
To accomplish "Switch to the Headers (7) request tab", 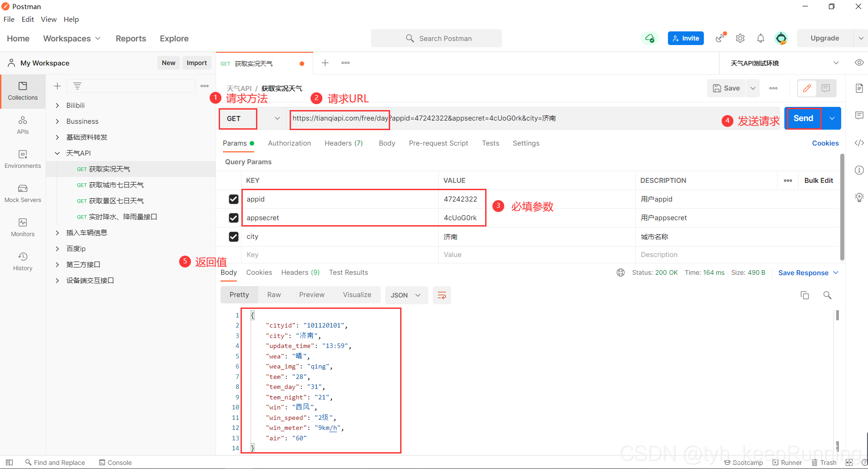I will 344,143.
